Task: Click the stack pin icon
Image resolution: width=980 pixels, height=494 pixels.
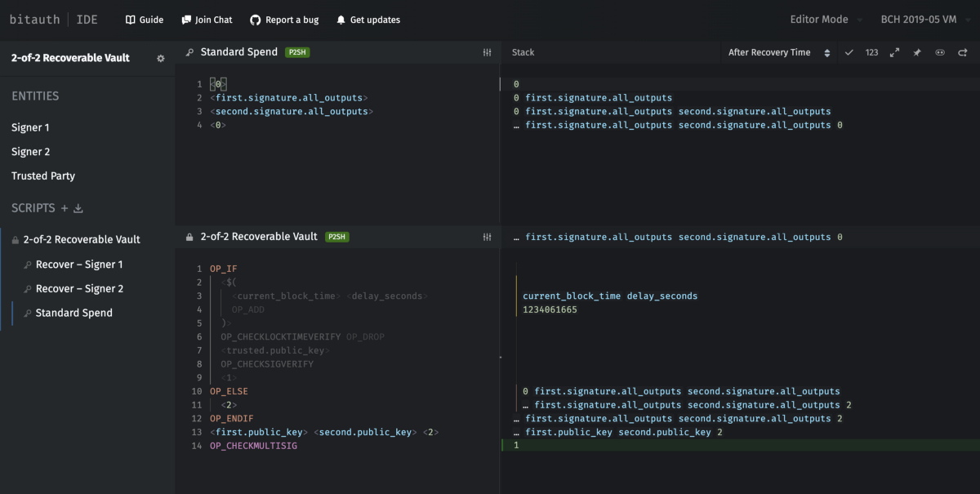Action: click(x=917, y=52)
